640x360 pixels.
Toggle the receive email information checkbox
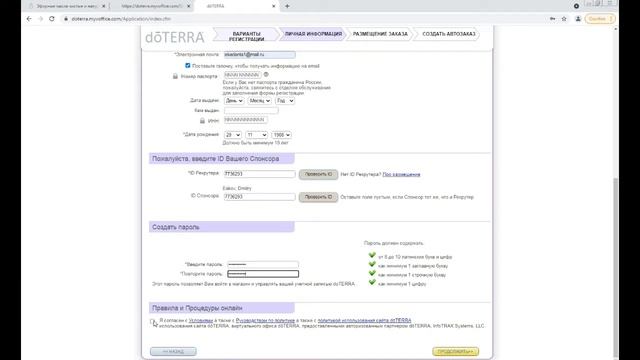[188, 65]
